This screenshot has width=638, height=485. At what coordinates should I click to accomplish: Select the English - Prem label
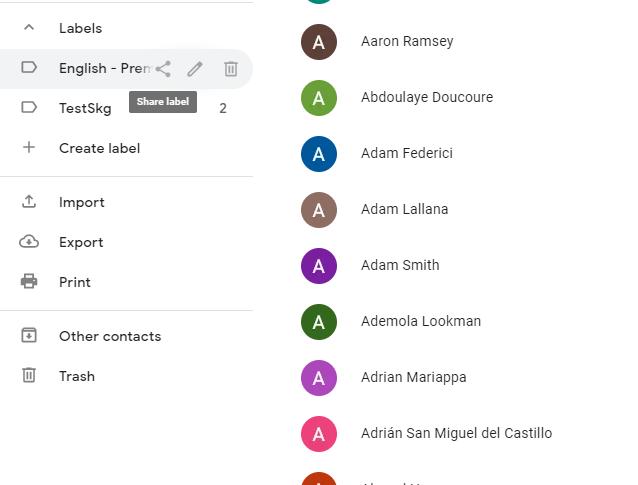click(100, 69)
